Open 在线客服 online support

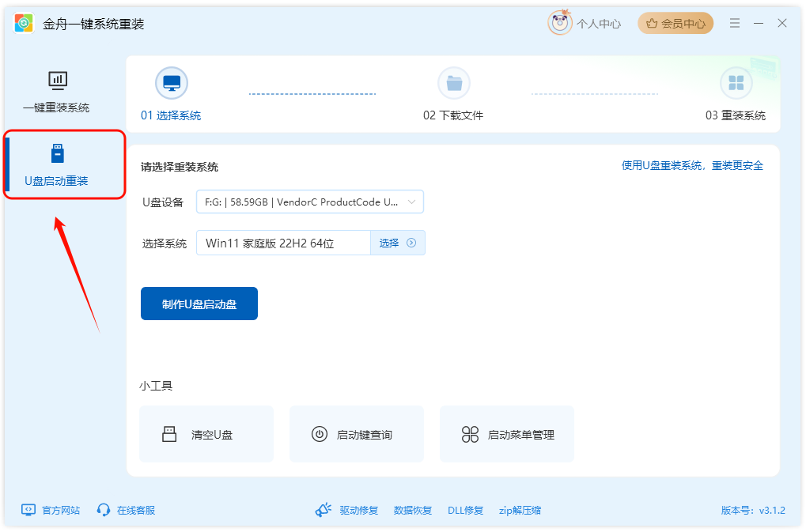[136, 510]
